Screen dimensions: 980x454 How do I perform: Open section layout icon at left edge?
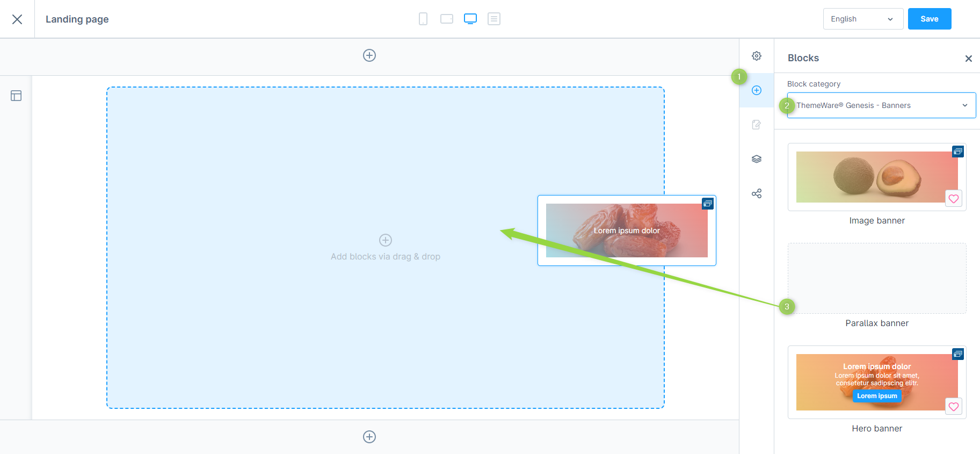16,96
